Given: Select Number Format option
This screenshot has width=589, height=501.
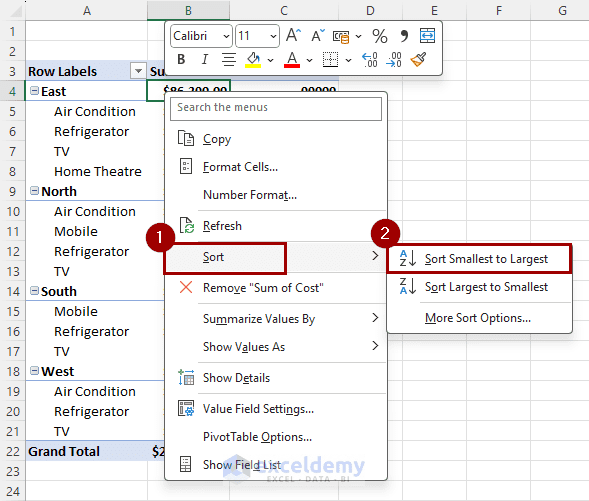Looking at the screenshot, I should (276, 195).
